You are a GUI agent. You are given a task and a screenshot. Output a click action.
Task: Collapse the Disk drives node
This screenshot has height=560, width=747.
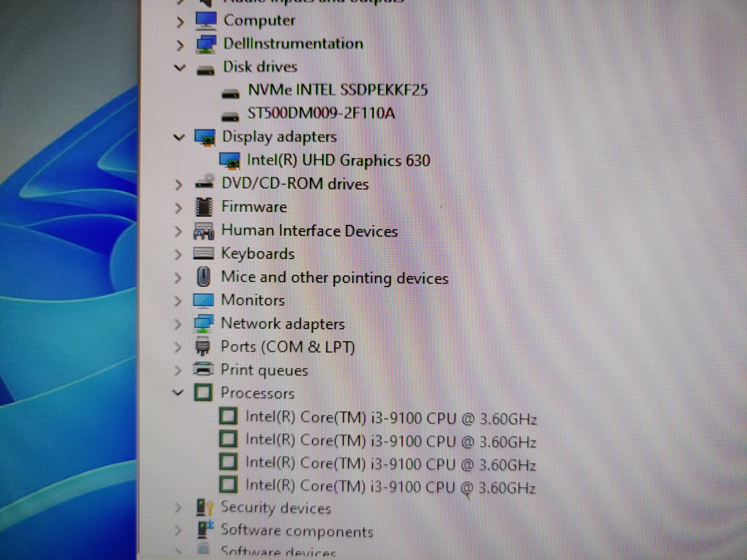coord(180,67)
